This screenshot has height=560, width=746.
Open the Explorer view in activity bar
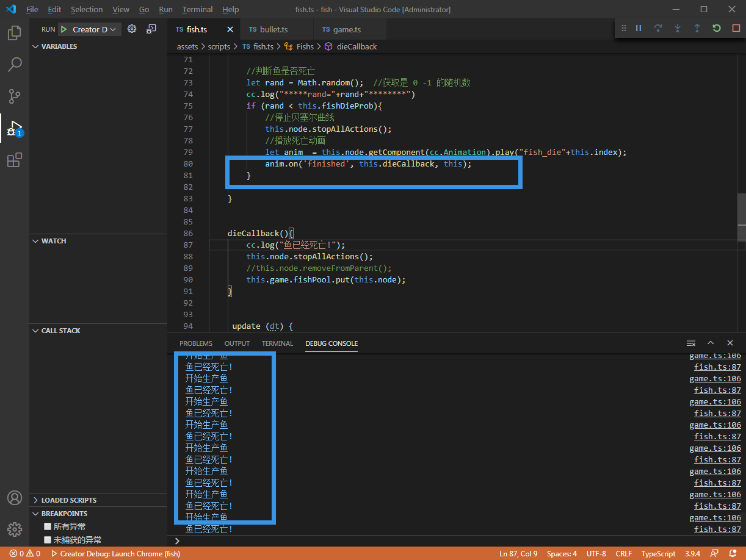tap(15, 33)
